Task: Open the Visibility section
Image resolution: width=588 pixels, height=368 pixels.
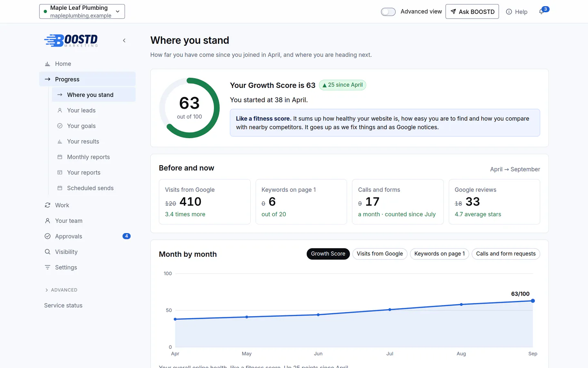Action: point(87,252)
